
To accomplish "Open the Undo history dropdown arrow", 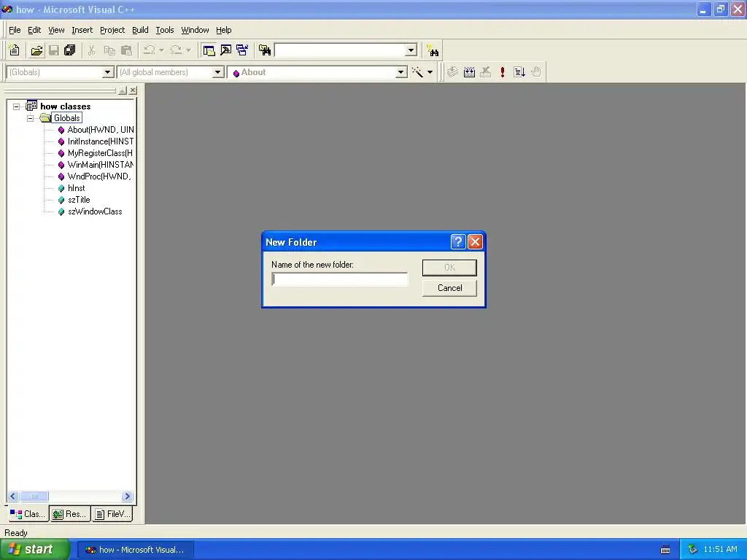I will point(161,50).
